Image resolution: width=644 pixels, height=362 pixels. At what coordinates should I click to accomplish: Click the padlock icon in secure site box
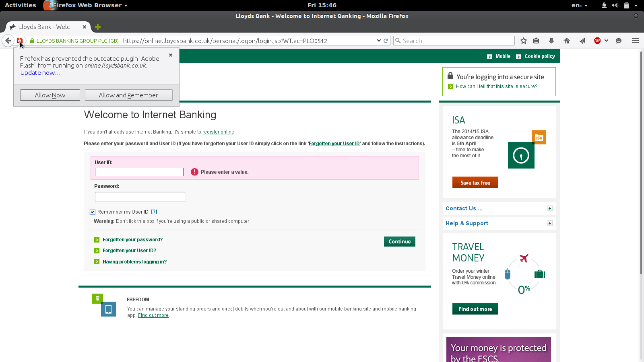coord(450,76)
